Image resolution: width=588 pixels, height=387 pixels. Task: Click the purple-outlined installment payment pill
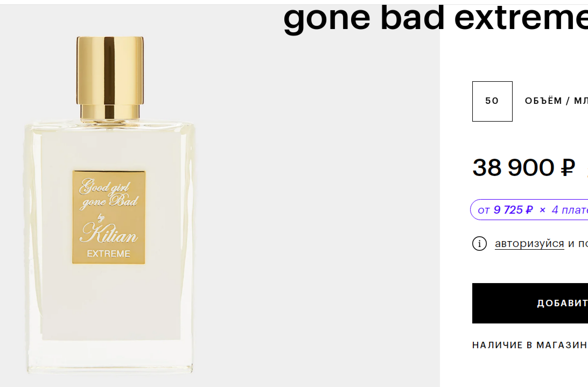click(529, 209)
